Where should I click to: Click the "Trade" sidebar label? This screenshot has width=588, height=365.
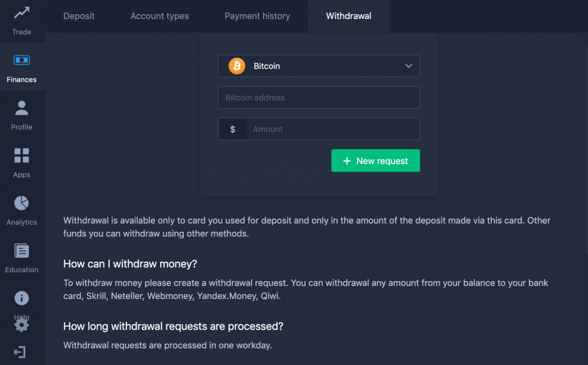(x=22, y=32)
